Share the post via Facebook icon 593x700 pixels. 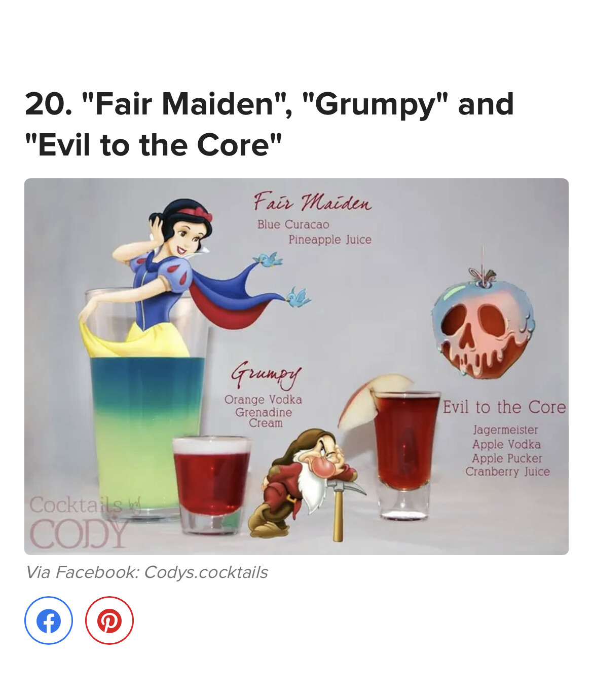(49, 620)
